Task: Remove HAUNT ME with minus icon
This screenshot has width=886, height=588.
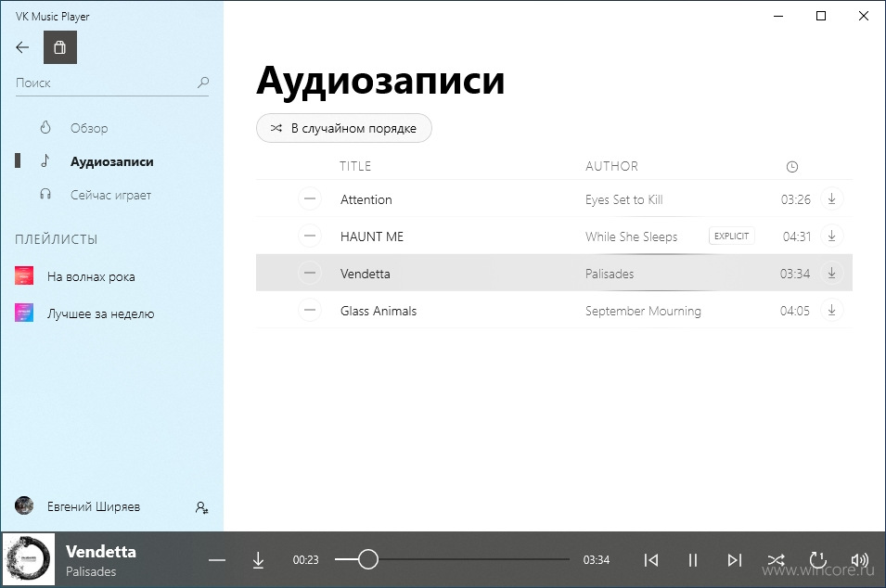Action: (x=310, y=236)
